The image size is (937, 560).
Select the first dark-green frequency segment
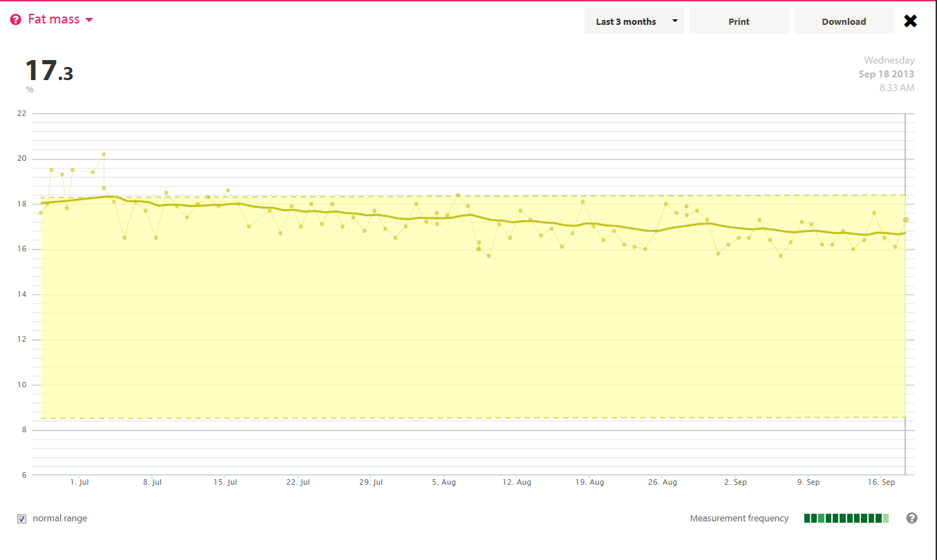(807, 518)
